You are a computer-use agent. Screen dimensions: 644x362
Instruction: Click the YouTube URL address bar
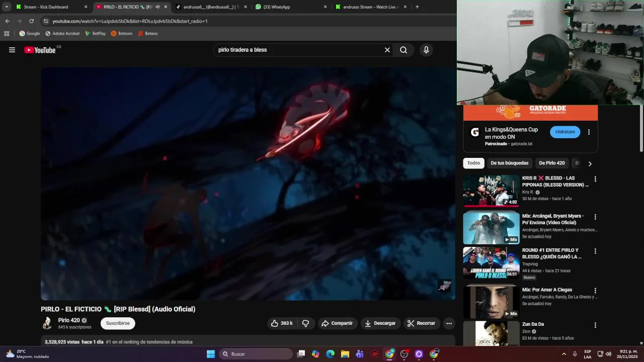[x=247, y=21]
